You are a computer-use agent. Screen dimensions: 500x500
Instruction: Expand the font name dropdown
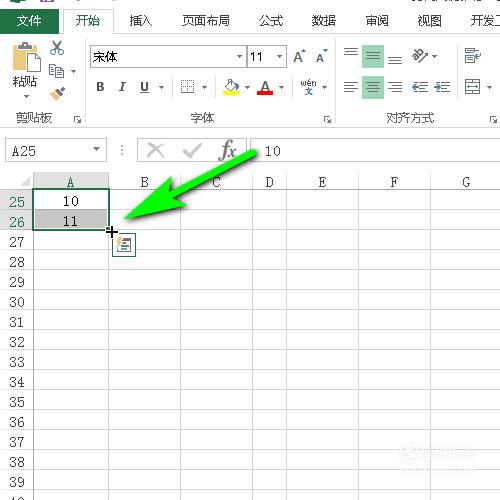tap(239, 56)
